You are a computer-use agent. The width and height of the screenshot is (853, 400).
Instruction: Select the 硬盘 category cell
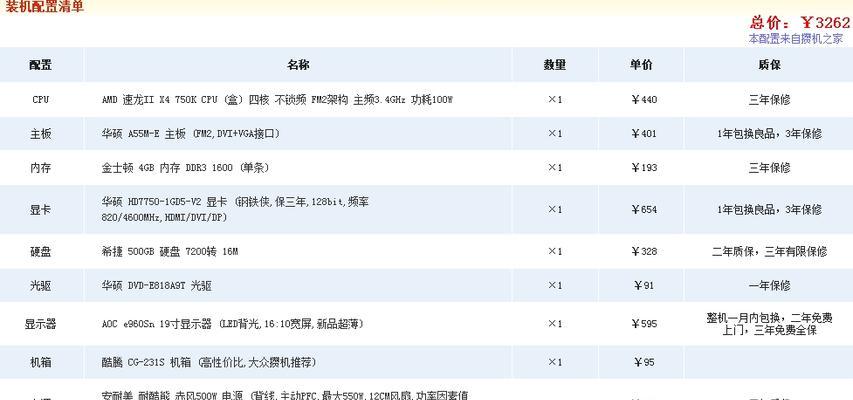pos(41,251)
